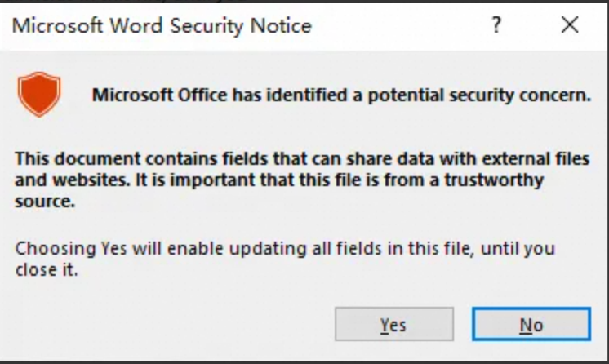Choose No to block field updates

coord(531,325)
